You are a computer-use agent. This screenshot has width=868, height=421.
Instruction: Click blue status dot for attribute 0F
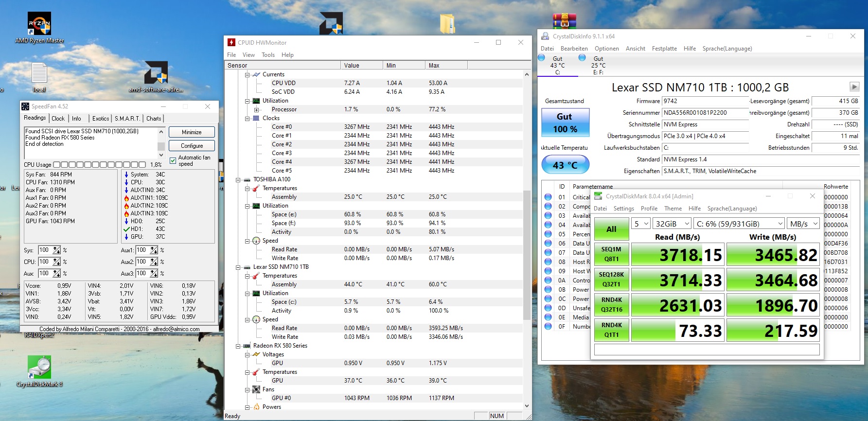coord(548,326)
